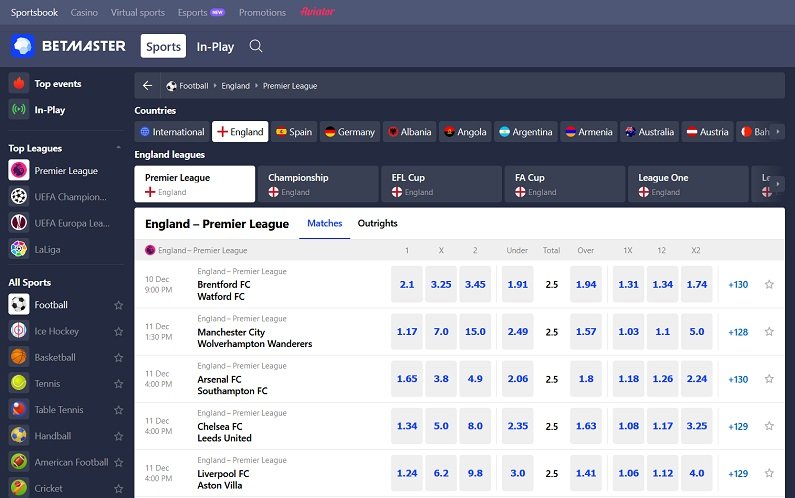Click the Table Tennis paddle icon
795x498 pixels.
(x=19, y=409)
